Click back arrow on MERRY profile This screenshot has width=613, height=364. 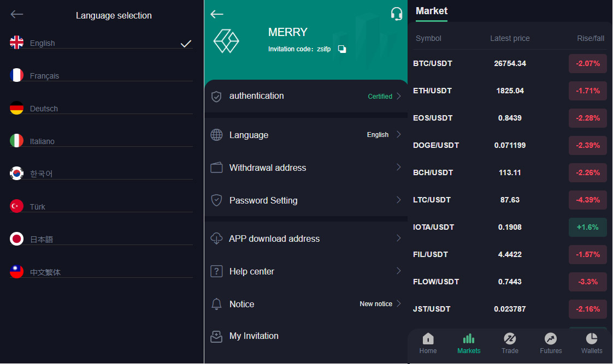coord(217,14)
